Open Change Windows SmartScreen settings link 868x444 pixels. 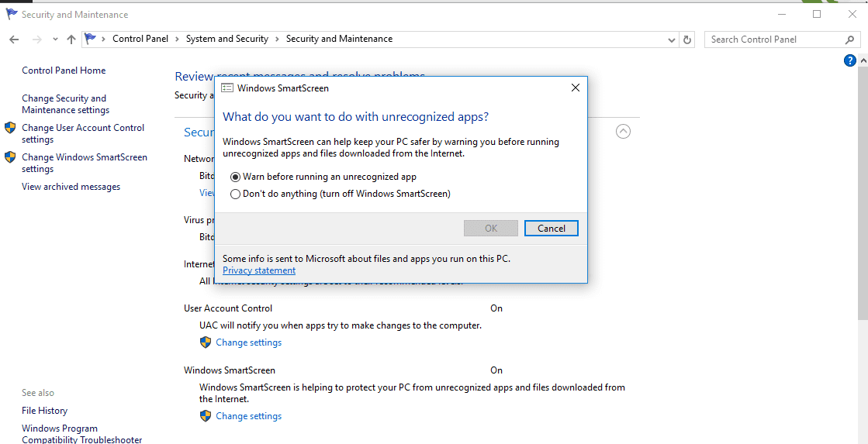point(84,163)
